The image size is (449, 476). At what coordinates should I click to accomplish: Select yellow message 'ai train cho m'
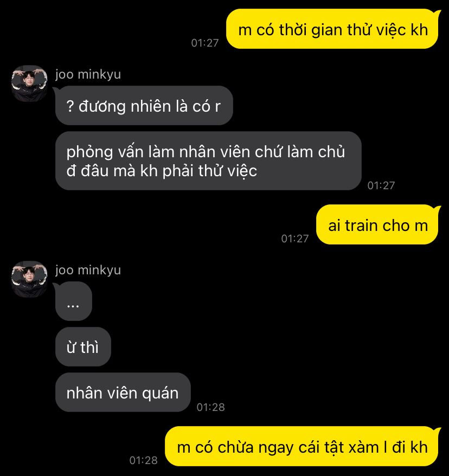point(377,225)
